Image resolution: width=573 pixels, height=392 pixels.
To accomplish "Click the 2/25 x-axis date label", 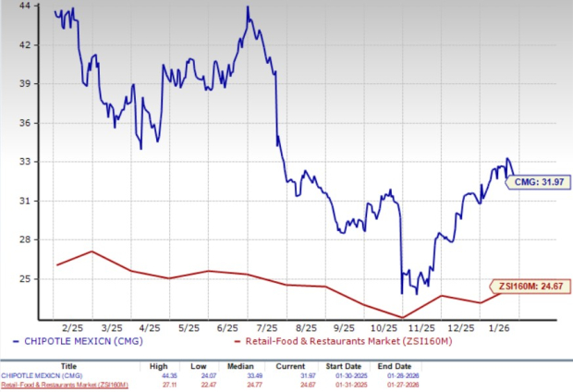I will [72, 326].
